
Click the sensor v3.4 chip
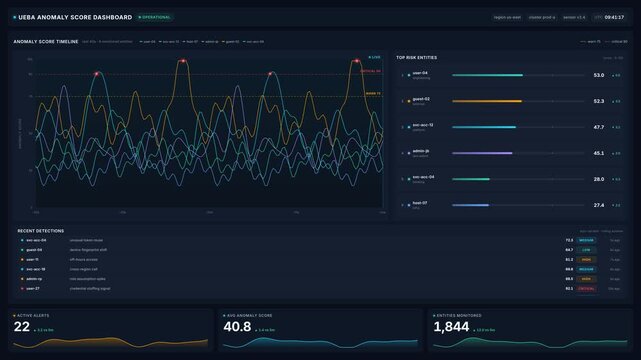574,17
